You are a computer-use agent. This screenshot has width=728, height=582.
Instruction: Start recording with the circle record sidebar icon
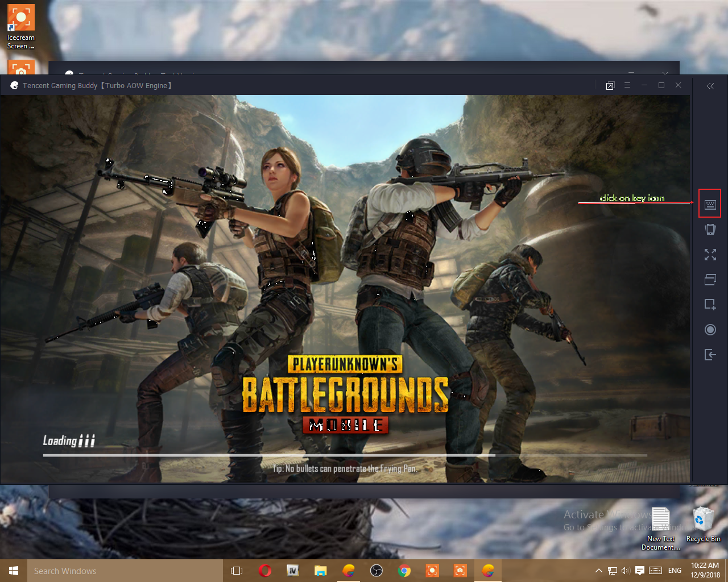[710, 330]
